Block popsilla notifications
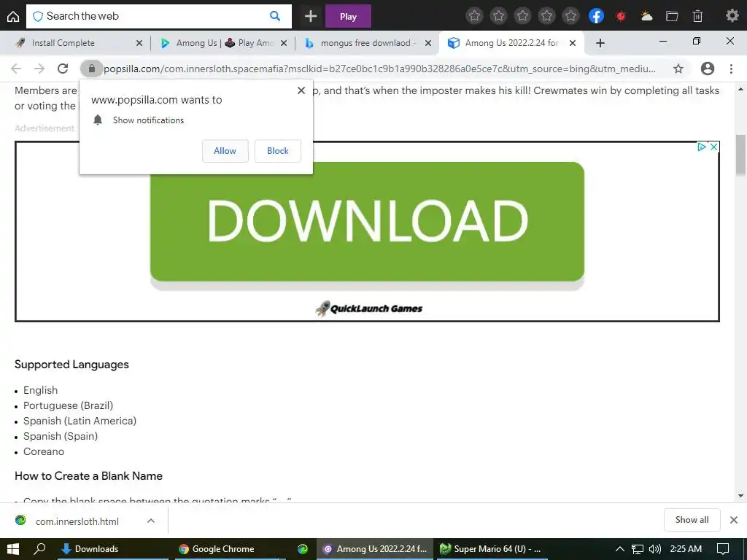 pyautogui.click(x=278, y=151)
